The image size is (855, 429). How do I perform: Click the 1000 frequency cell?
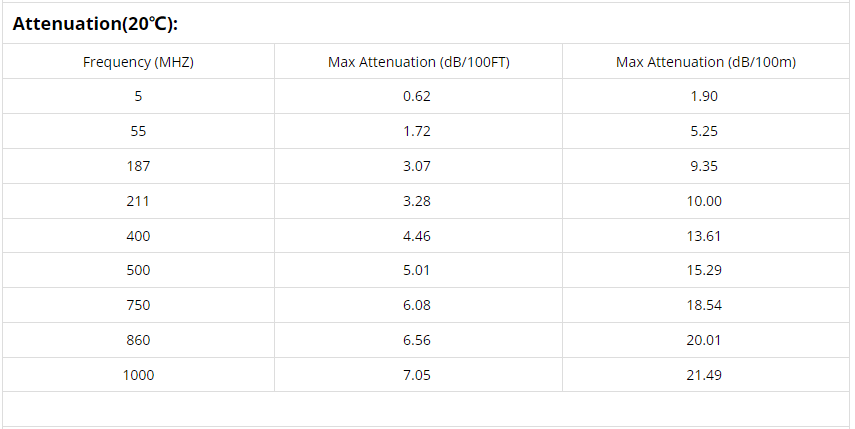[x=138, y=375]
